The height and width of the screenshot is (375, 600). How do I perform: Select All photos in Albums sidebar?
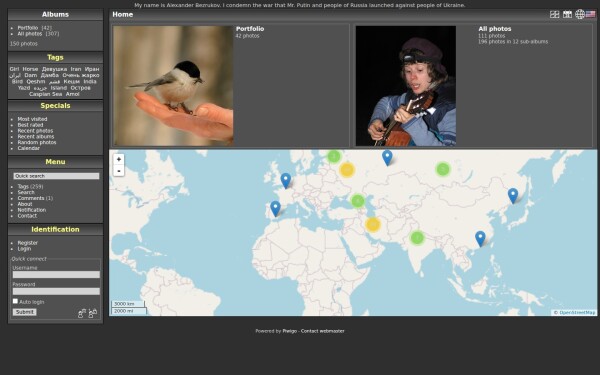[30, 34]
